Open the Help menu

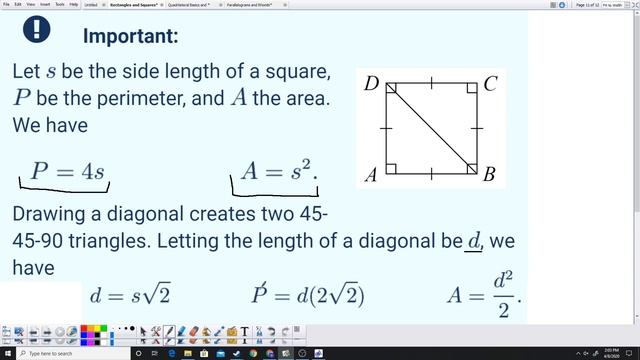pyautogui.click(x=73, y=4)
